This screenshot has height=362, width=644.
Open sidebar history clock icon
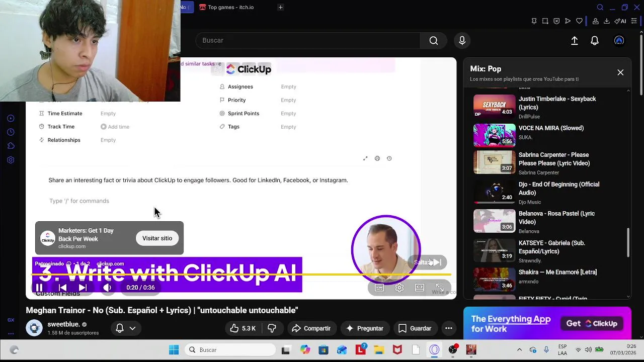coord(11,132)
